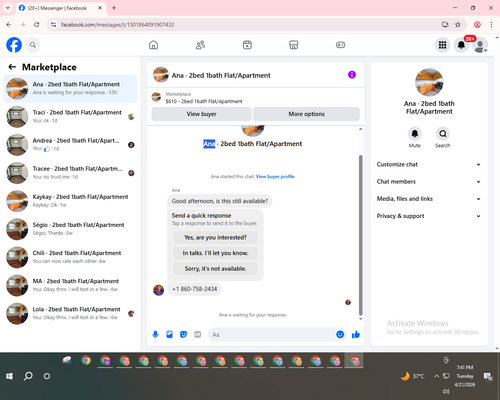This screenshot has height=400, width=500.
Task: Click the back arrow next to Marketplace
Action: 12,67
